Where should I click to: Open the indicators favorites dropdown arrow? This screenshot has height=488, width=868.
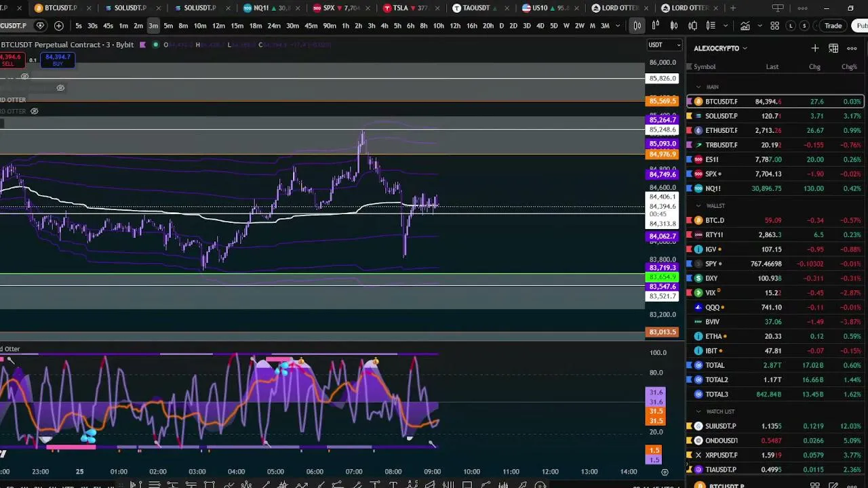(x=759, y=26)
